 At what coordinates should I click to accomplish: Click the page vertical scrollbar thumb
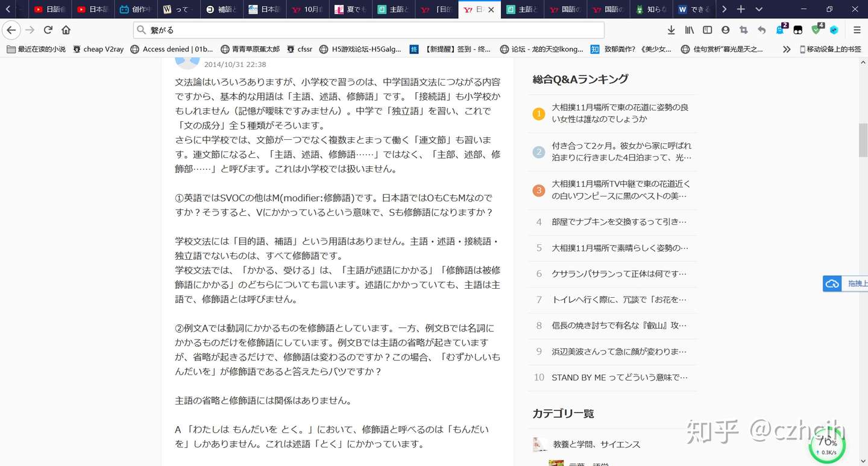pos(863,140)
